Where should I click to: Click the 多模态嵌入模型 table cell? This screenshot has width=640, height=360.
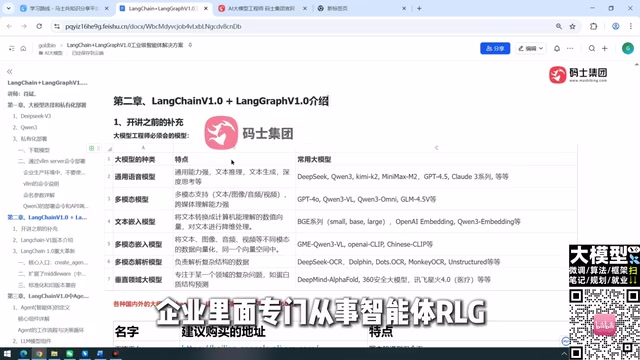(x=142, y=244)
